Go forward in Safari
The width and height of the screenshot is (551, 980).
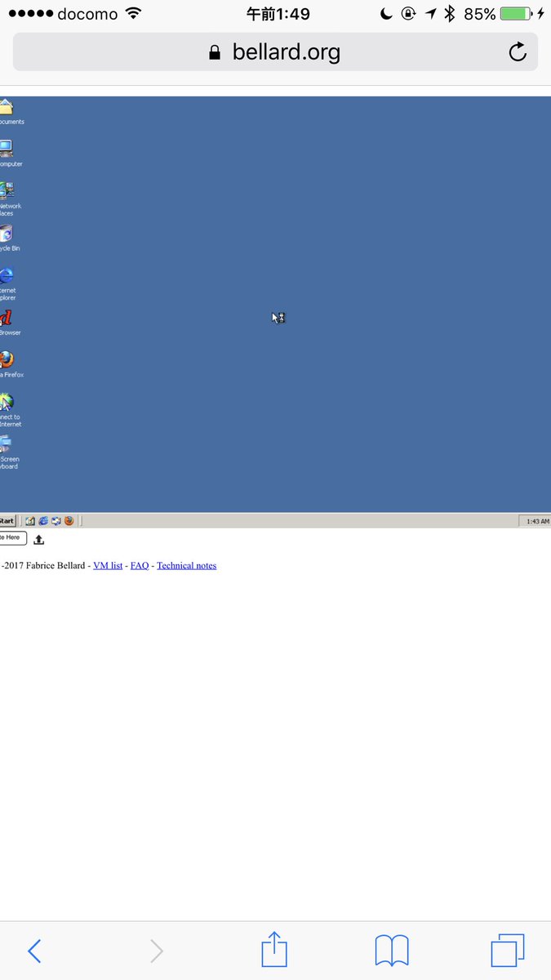pyautogui.click(x=156, y=951)
